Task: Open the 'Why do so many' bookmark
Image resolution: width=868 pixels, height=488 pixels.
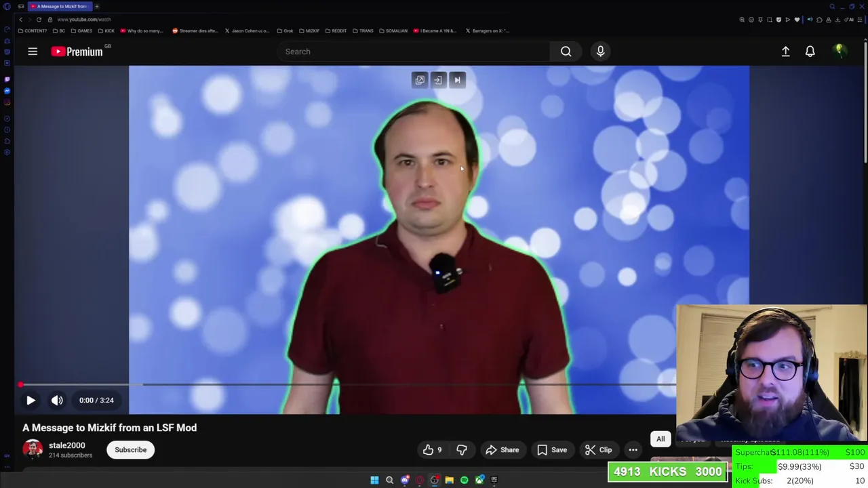Action: click(x=141, y=30)
